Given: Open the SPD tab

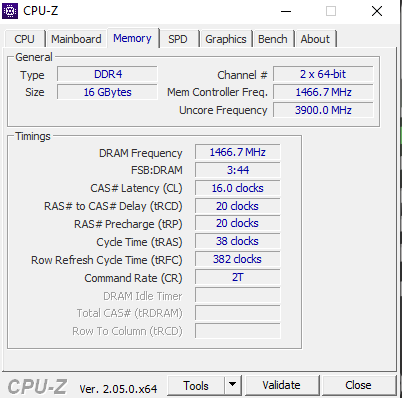Looking at the screenshot, I should tap(178, 39).
